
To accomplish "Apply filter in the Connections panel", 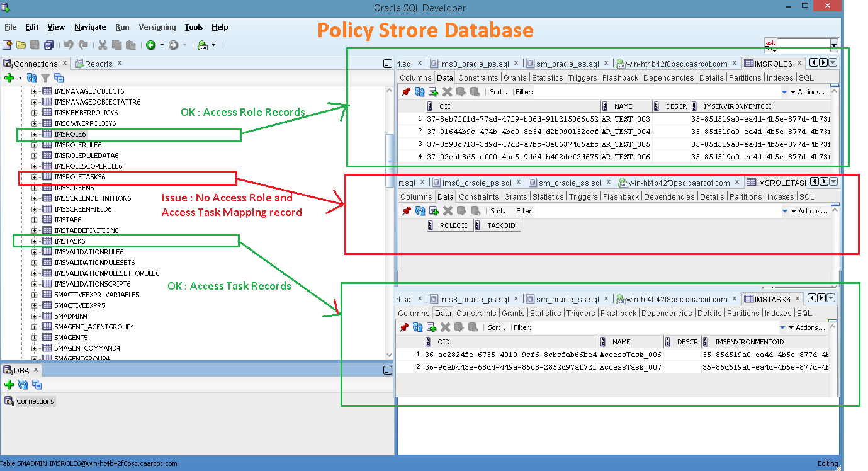I will pyautogui.click(x=45, y=78).
